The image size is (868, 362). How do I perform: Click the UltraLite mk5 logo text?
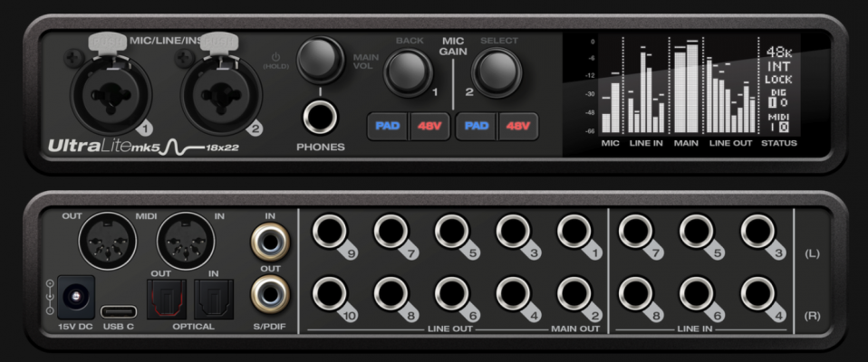click(102, 147)
